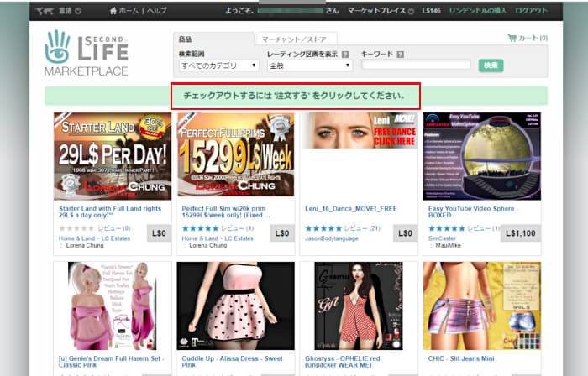The image size is (588, 376).
Task: Click the L$146 balance
Action: point(431,11)
